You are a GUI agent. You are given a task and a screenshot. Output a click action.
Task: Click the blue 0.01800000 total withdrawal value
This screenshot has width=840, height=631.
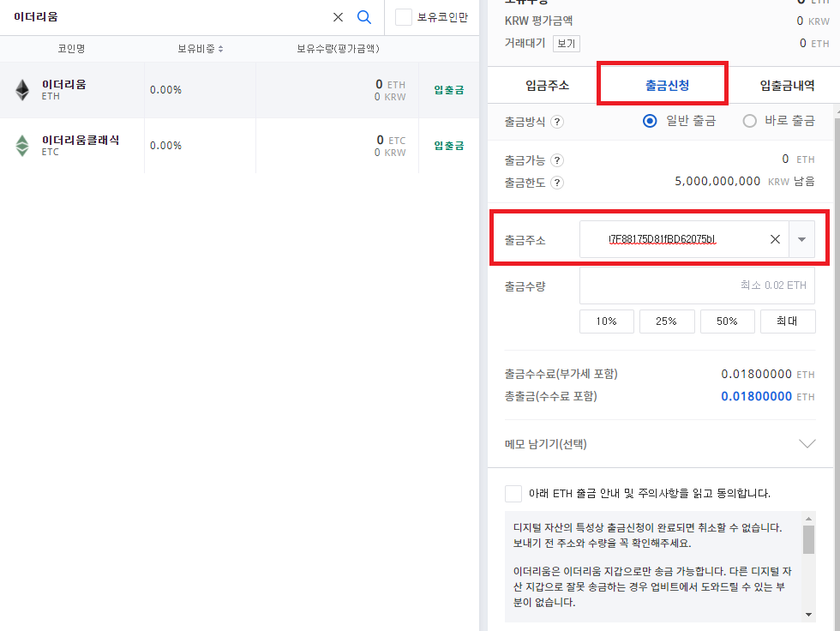point(756,396)
